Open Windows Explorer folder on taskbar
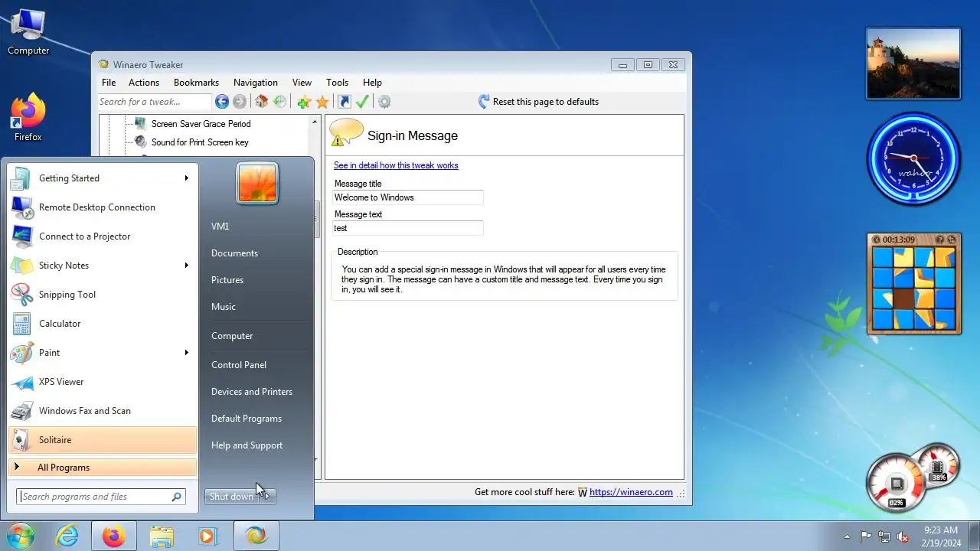 pyautogui.click(x=162, y=536)
